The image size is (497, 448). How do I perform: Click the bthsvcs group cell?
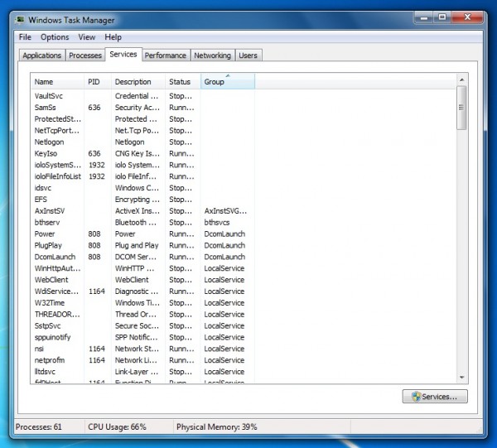click(217, 223)
